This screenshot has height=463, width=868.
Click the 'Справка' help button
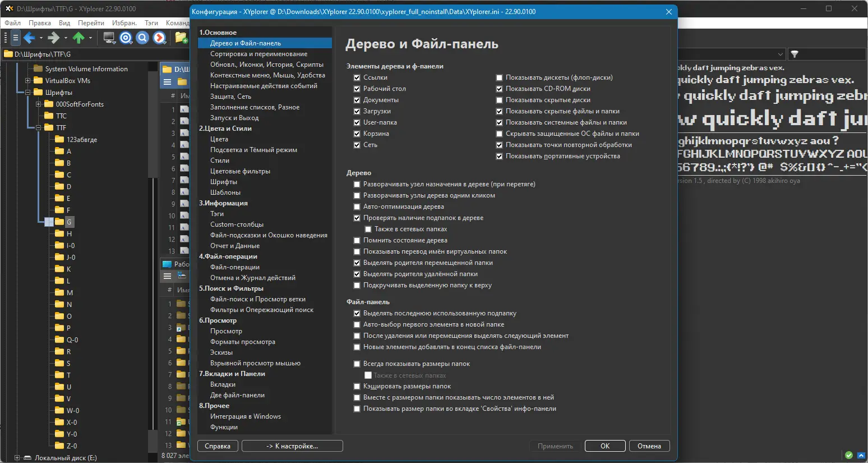coord(218,446)
